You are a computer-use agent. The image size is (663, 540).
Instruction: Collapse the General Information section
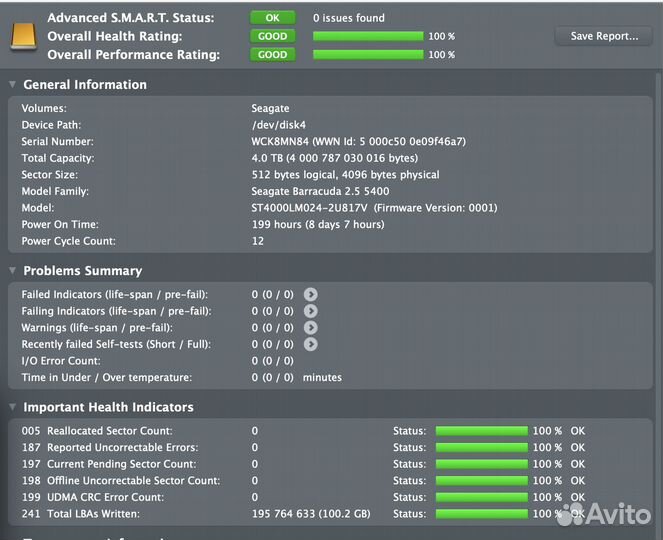12,85
